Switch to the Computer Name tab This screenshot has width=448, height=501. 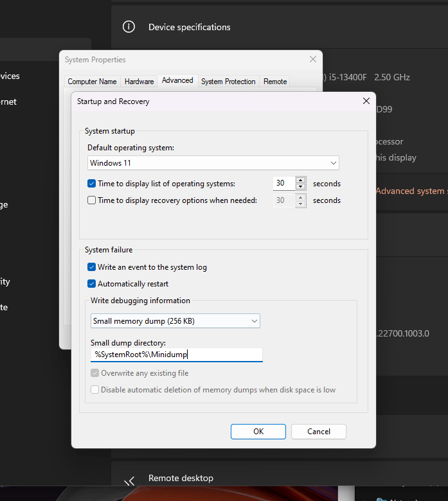click(92, 82)
